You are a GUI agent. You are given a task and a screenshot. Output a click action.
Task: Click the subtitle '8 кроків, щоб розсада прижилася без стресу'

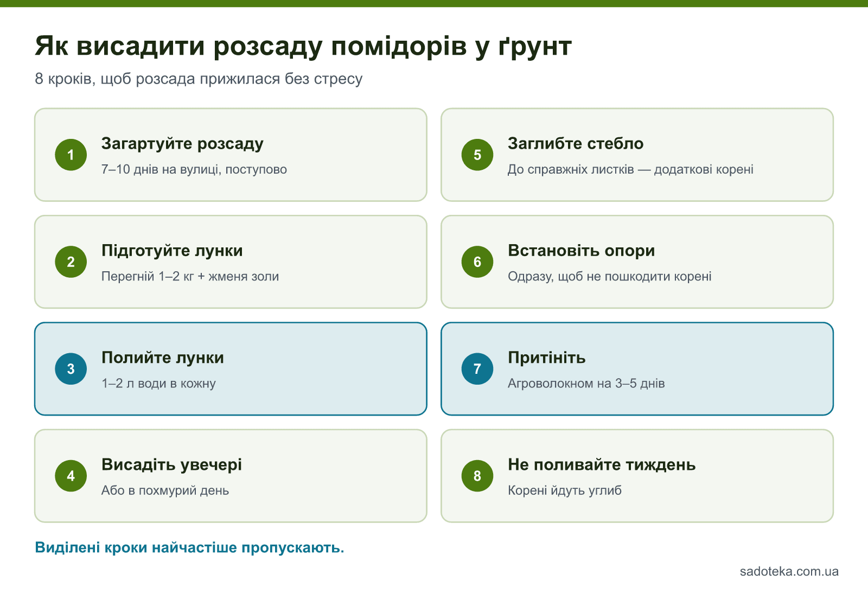(199, 79)
